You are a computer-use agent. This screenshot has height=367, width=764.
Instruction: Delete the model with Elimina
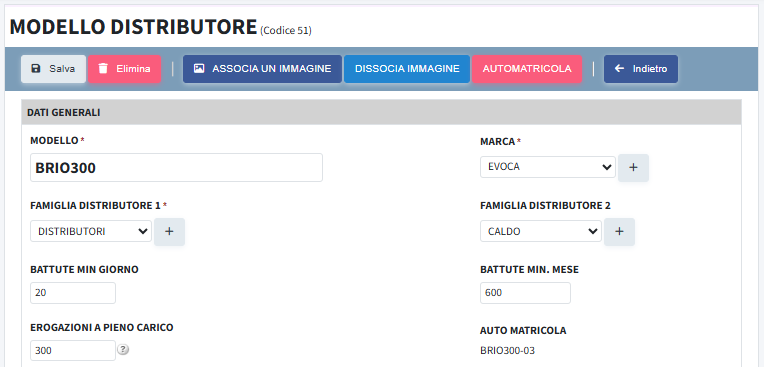124,69
